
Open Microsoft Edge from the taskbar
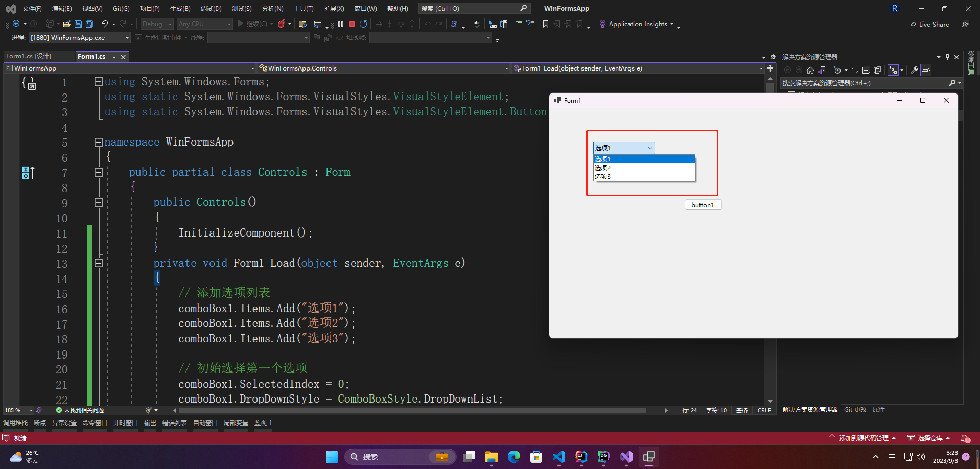[x=514, y=457]
